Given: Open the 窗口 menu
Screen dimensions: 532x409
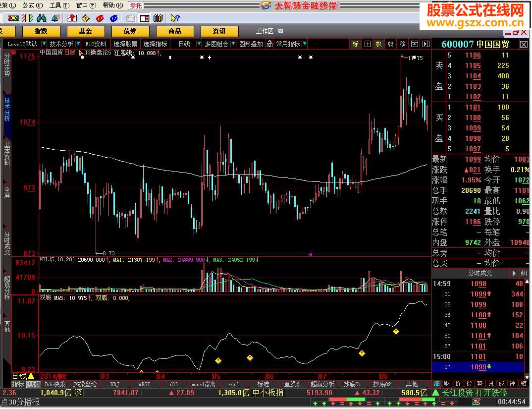Looking at the screenshot, I should [86, 5].
